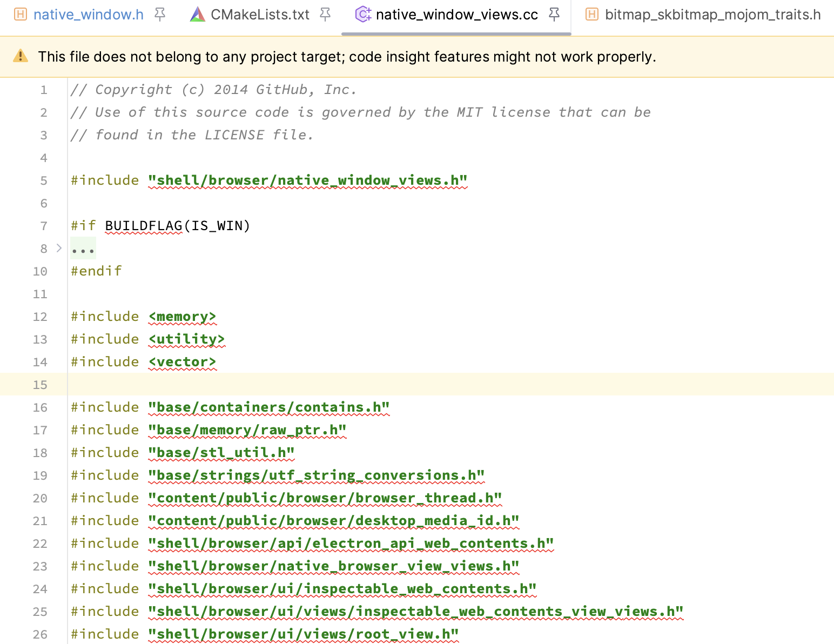Switch to the CMakeLists.txt tab

coord(259,14)
